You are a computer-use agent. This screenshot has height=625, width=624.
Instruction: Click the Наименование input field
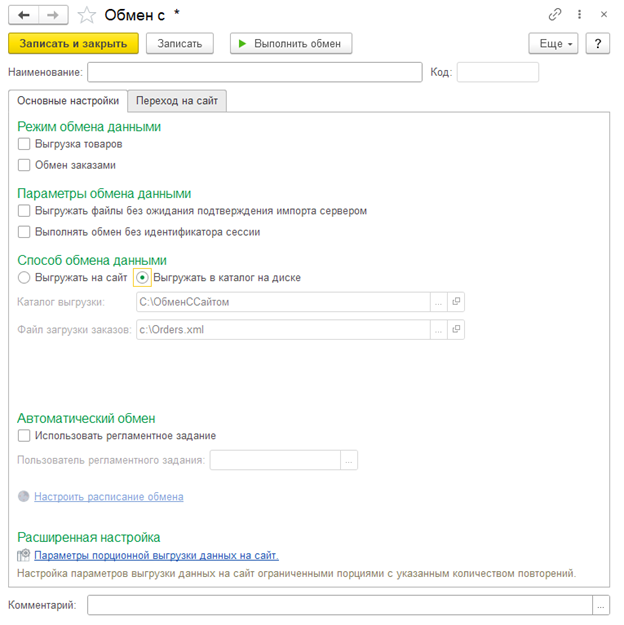(255, 72)
